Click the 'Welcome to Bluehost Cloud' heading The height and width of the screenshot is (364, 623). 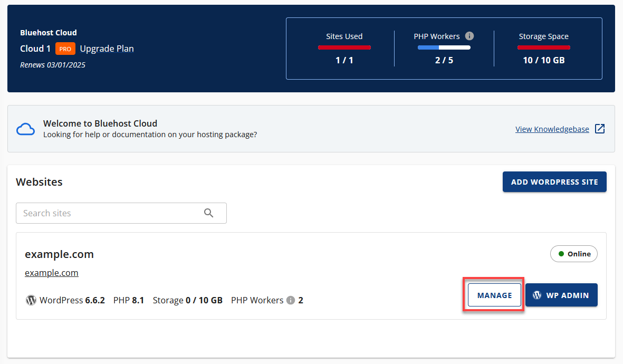point(100,123)
